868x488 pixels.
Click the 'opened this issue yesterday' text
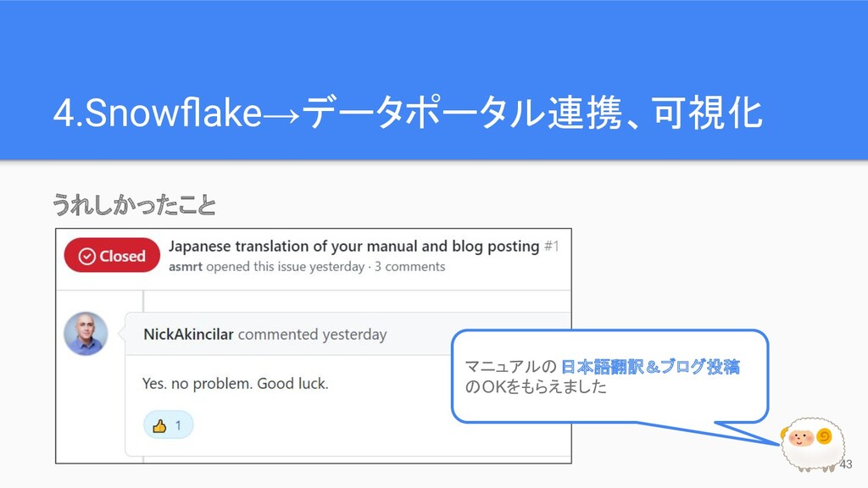[x=286, y=267]
